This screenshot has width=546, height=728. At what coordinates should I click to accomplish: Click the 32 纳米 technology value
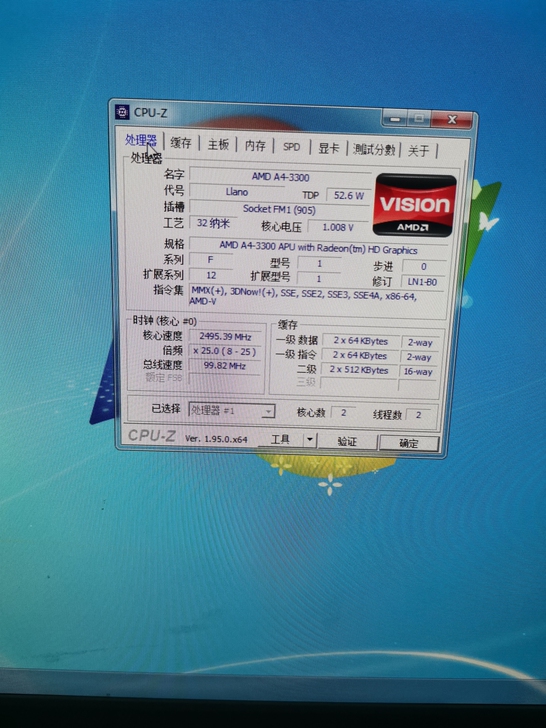coord(213,223)
